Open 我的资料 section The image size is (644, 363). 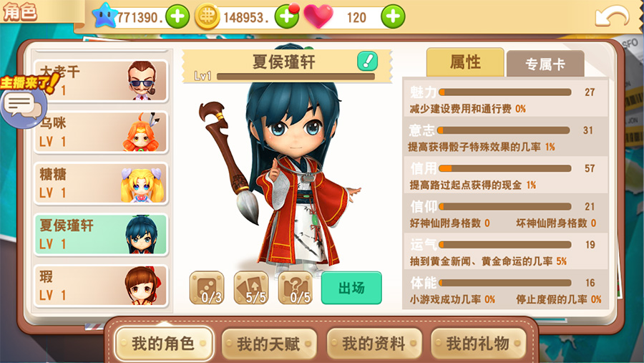pyautogui.click(x=374, y=343)
